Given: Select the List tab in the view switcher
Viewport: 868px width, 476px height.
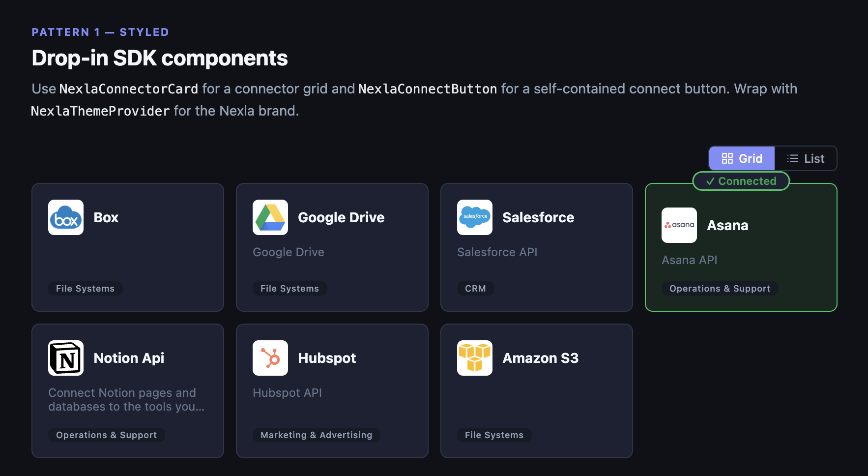Looking at the screenshot, I should pyautogui.click(x=806, y=158).
